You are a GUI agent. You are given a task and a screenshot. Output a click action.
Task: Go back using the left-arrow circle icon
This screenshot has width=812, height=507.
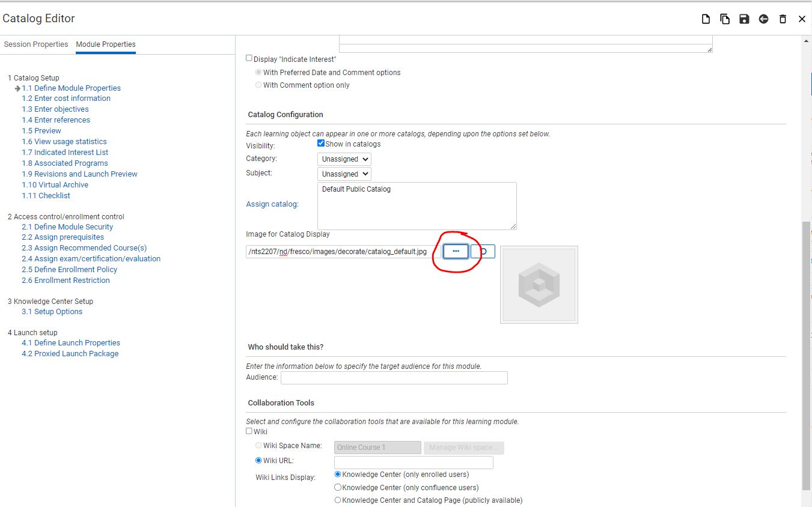point(763,19)
